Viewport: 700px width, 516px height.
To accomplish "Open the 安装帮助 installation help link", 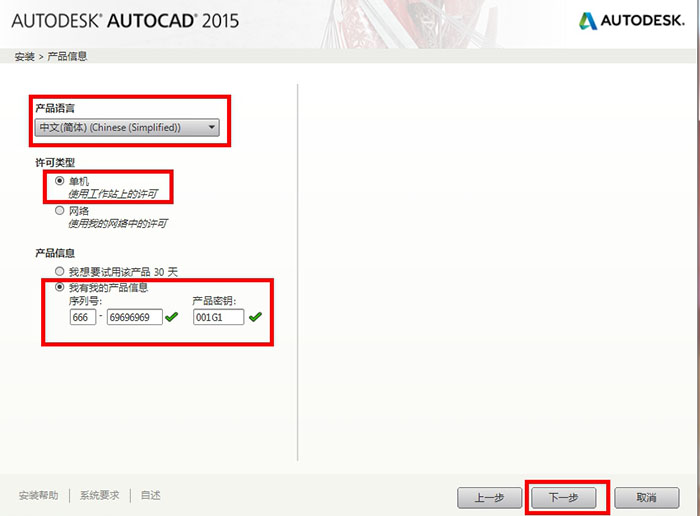I will [38, 495].
